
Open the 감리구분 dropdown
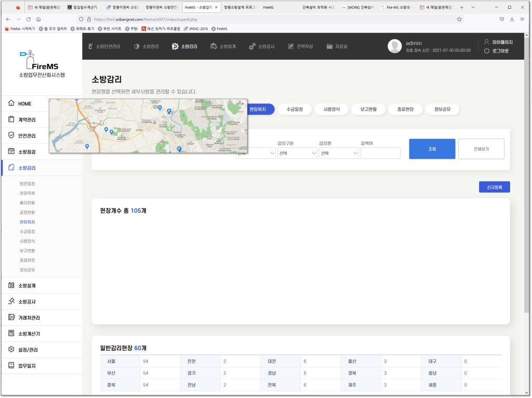(x=297, y=153)
